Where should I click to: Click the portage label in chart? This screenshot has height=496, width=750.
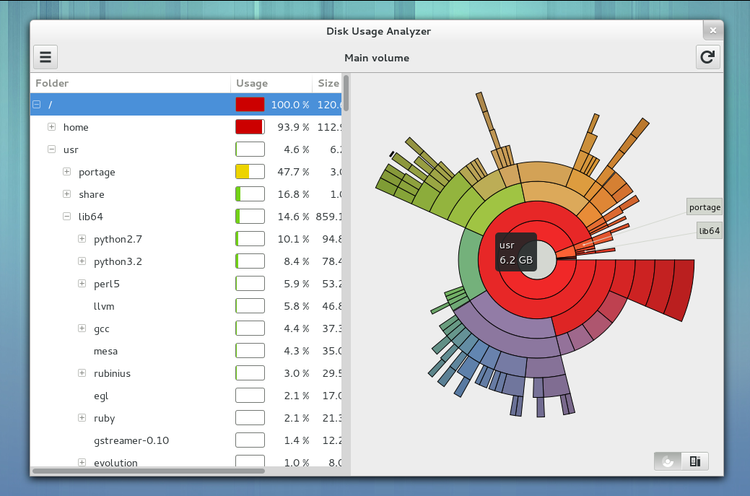704,207
